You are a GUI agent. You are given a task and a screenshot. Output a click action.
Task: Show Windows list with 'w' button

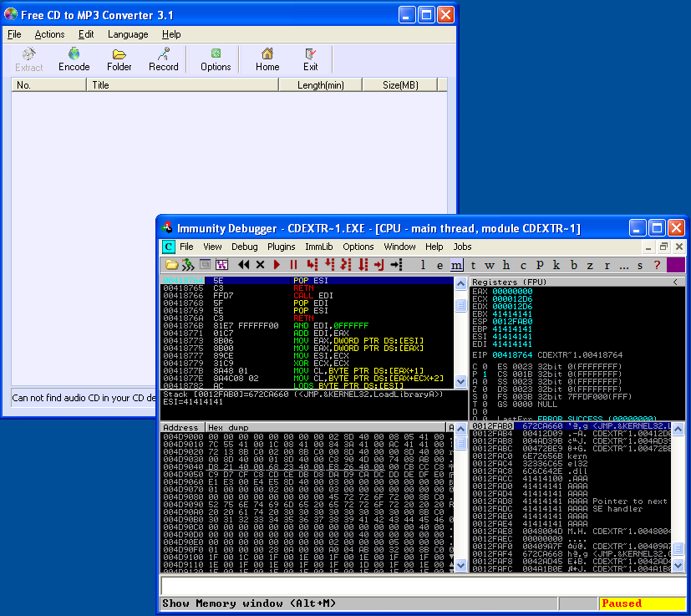click(x=490, y=265)
